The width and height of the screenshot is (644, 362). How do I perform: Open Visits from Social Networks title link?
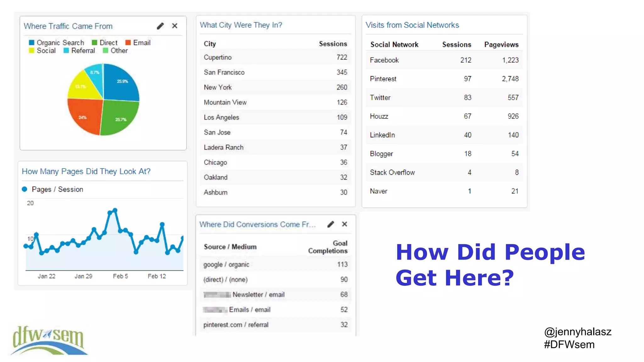[x=412, y=25]
